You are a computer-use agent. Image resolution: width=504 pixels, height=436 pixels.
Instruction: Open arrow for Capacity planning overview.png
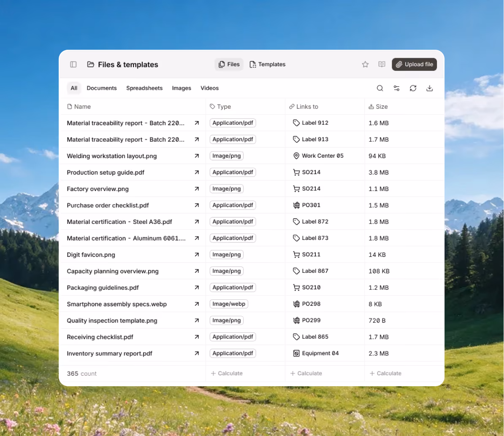tap(197, 271)
